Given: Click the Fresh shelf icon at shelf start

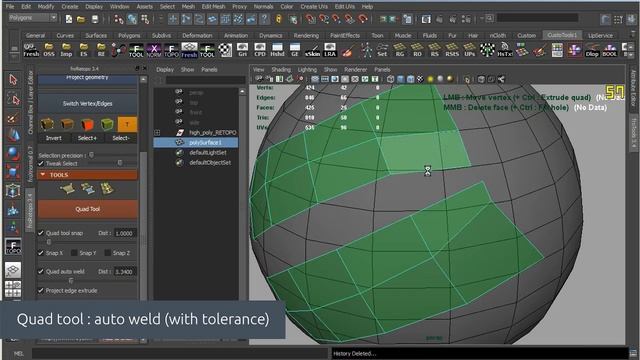Looking at the screenshot, I should (31, 50).
